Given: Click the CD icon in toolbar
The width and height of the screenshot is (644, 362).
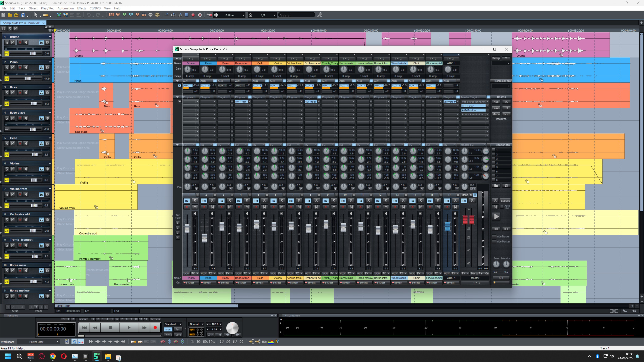Looking at the screenshot, I should (151, 15).
